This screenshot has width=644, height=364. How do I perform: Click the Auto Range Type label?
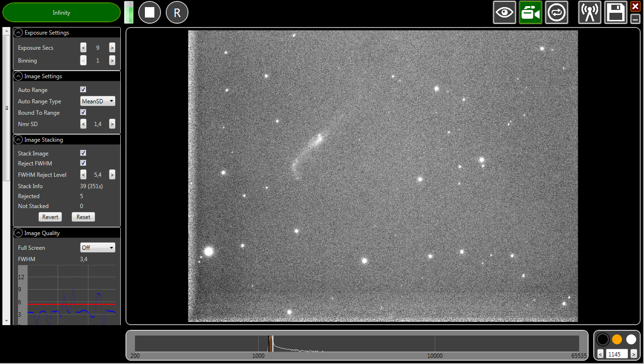(39, 101)
